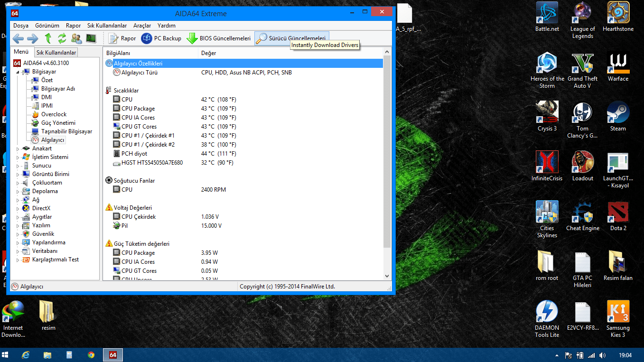This screenshot has height=362, width=644.
Task: Click the Forward navigation arrow in AIDA64
Action: tap(32, 38)
